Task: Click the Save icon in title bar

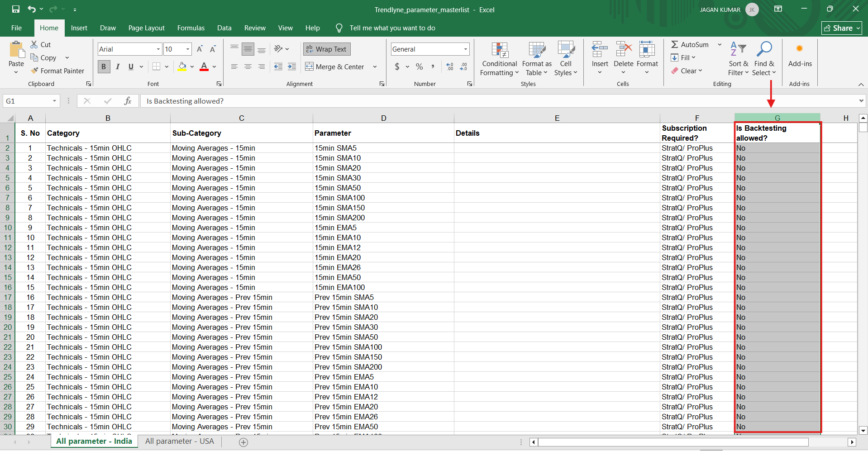Action: point(16,9)
